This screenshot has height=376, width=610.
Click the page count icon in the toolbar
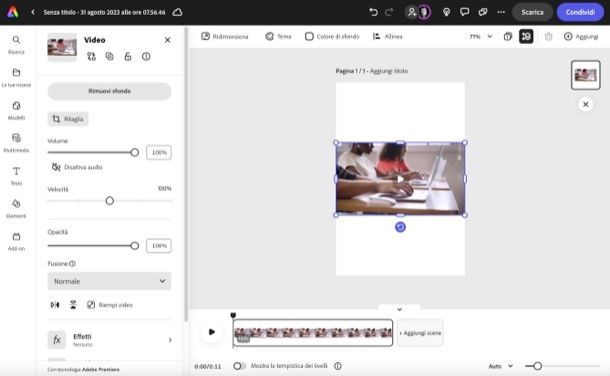508,37
